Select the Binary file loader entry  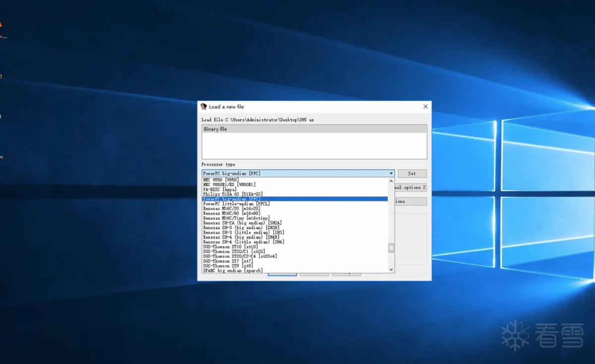(314, 129)
